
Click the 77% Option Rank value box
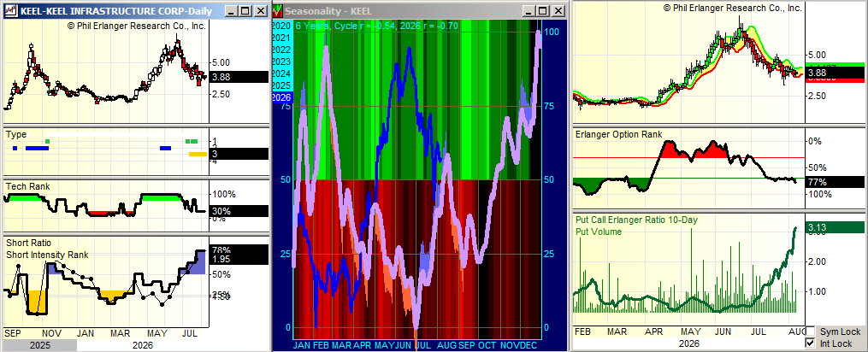[x=836, y=181]
